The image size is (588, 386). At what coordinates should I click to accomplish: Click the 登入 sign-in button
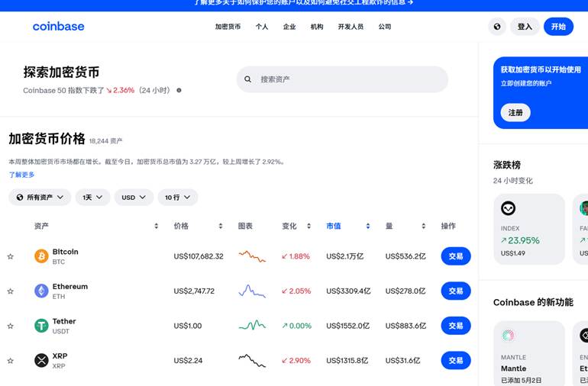tap(525, 27)
